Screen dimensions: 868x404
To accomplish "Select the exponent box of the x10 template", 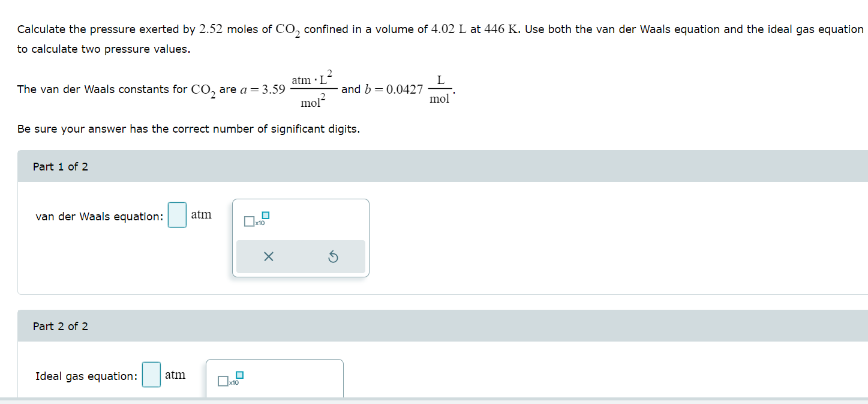I will 266,214.
